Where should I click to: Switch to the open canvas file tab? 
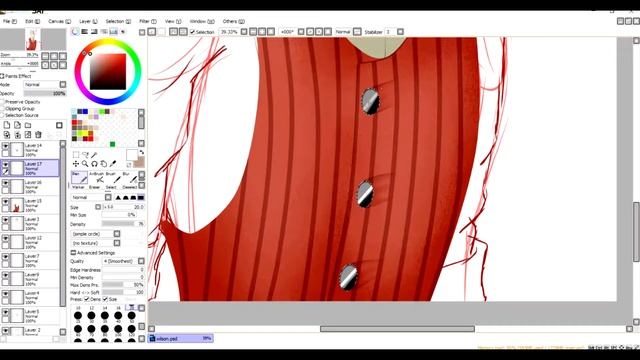(180, 338)
